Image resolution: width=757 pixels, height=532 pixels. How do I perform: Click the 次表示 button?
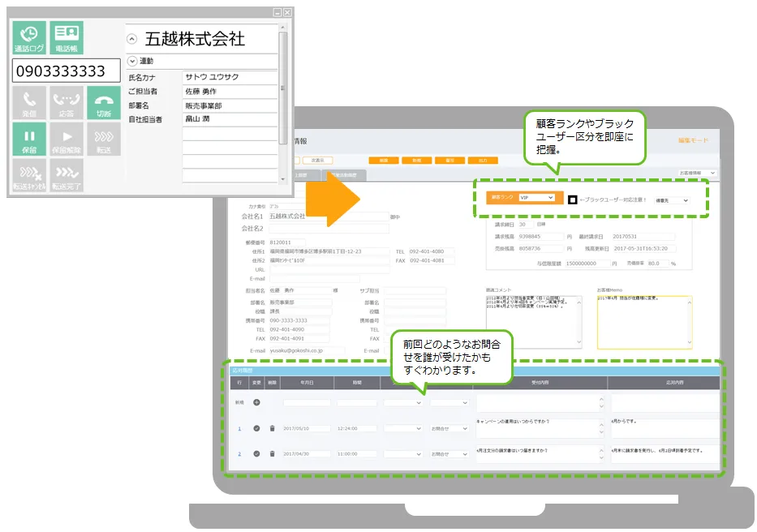pos(318,161)
